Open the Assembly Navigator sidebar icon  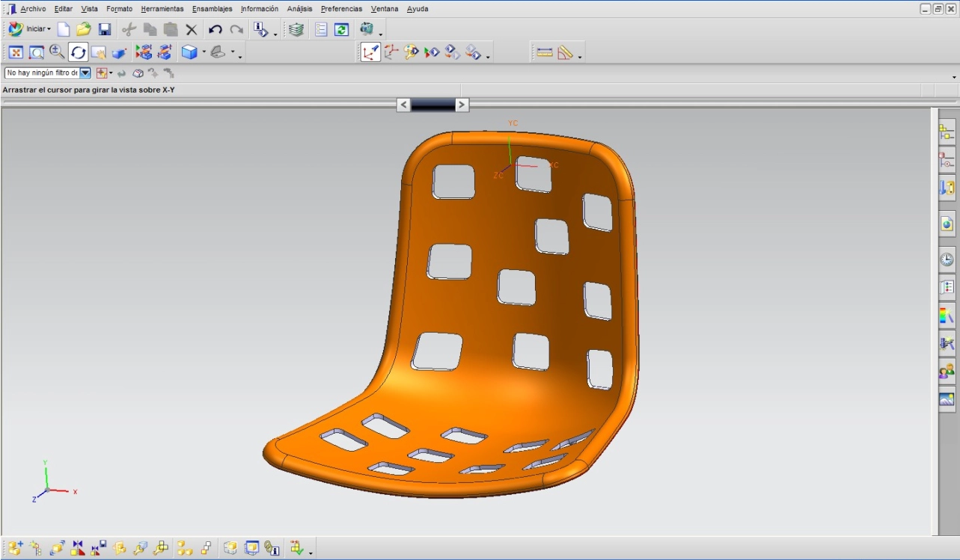947,133
